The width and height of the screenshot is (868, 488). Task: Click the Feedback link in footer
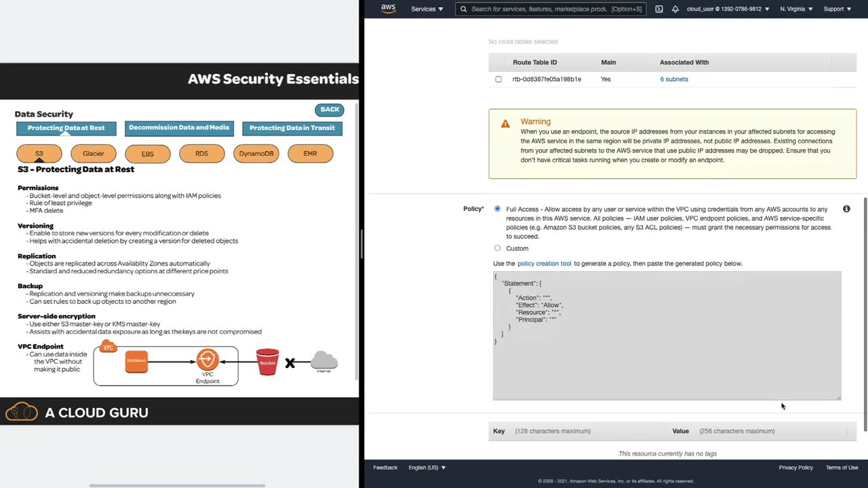pos(385,468)
